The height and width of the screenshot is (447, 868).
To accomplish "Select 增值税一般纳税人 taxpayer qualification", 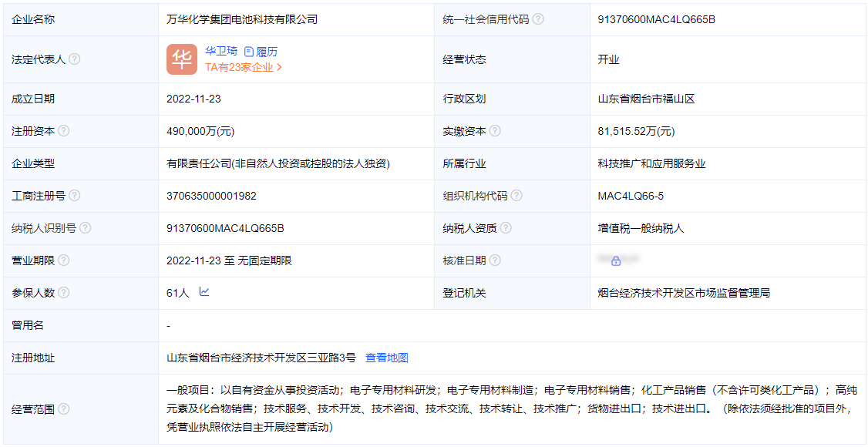I will coord(641,228).
